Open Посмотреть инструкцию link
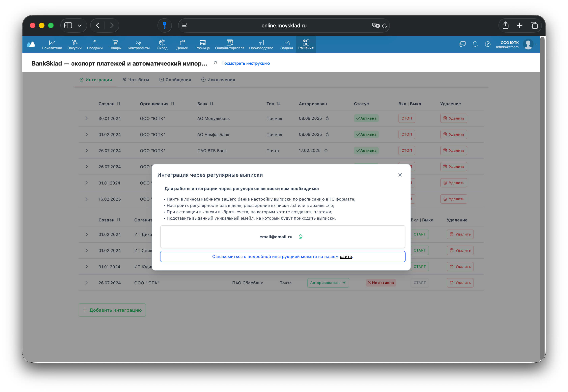The image size is (568, 392). click(x=245, y=63)
